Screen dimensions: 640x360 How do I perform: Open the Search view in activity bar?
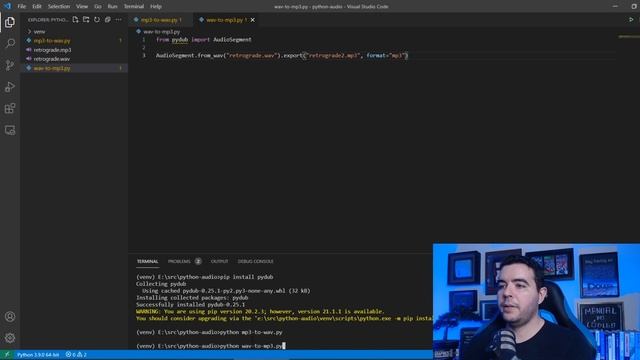[10, 43]
